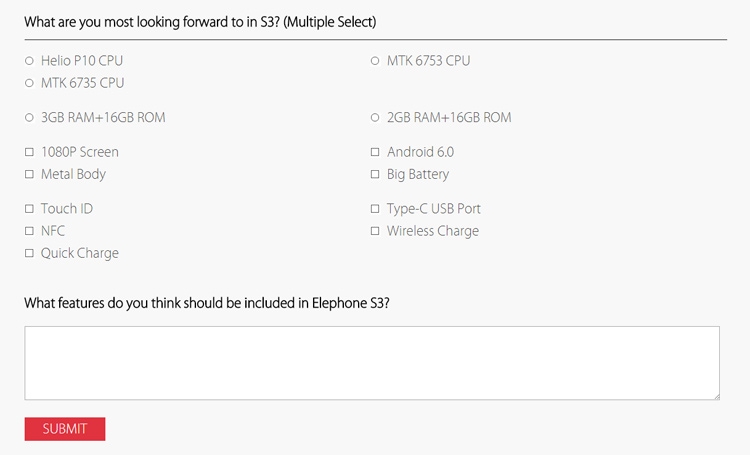Click the Helio P10 CPU label text
The width and height of the screenshot is (750, 455).
82,61
